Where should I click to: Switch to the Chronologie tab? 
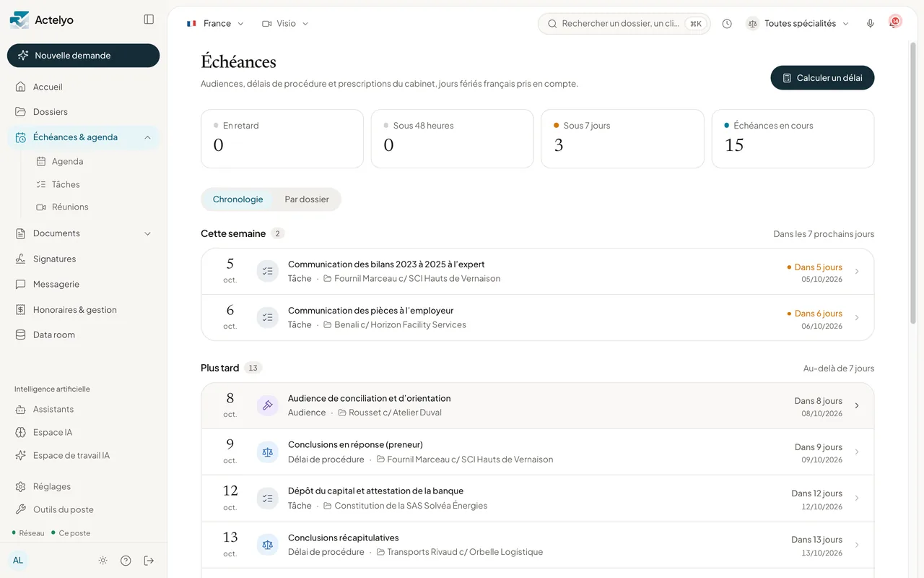tap(237, 199)
